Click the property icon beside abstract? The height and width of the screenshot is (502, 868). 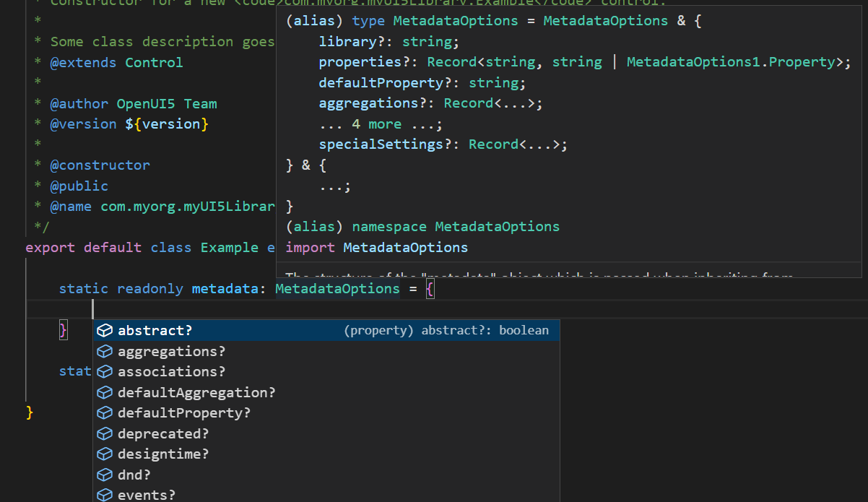105,330
